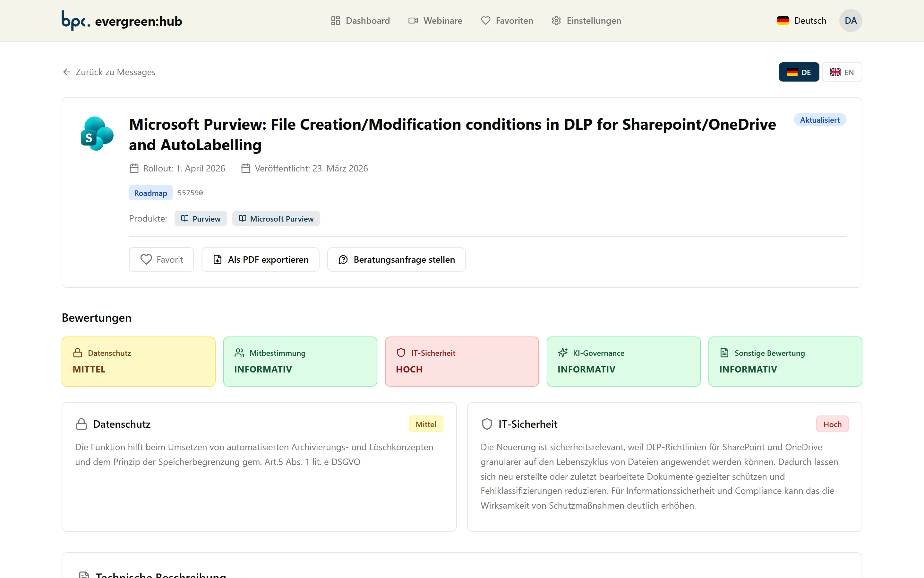Open the Webinare menu item
The image size is (924, 578).
[435, 21]
